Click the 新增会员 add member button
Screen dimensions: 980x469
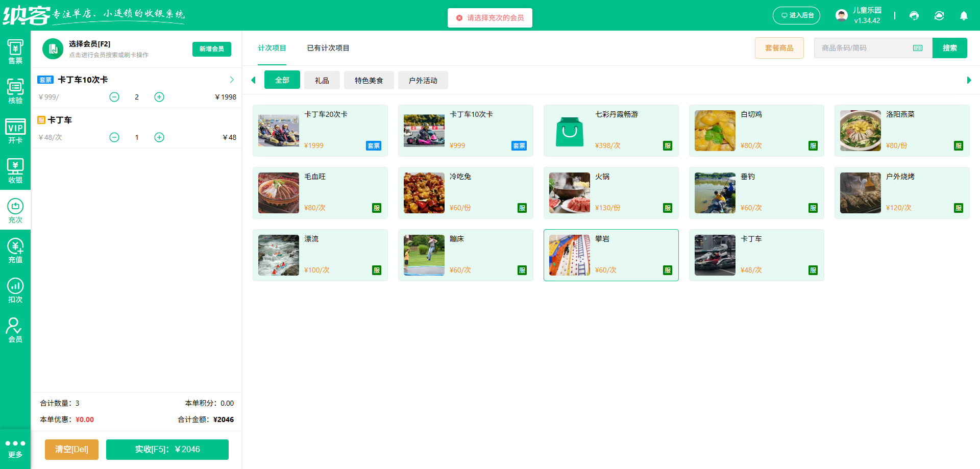point(211,49)
